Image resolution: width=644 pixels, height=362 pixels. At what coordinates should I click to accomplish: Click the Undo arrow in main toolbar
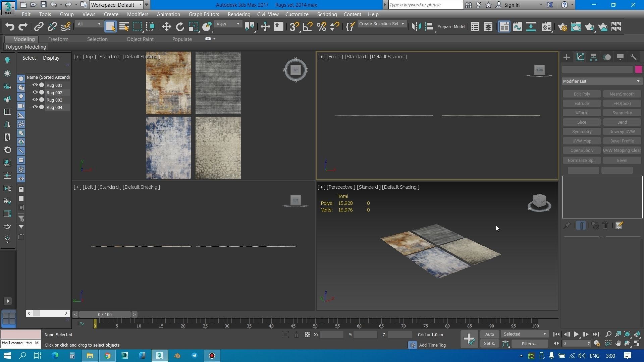pyautogui.click(x=10, y=27)
